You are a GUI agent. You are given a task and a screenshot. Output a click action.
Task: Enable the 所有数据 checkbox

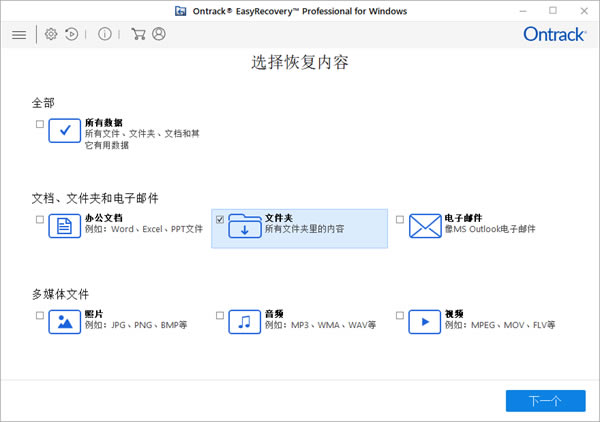pyautogui.click(x=40, y=124)
